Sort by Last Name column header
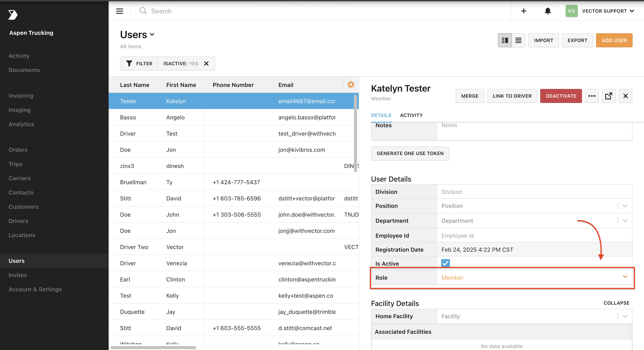This screenshot has width=644, height=350. coord(134,85)
